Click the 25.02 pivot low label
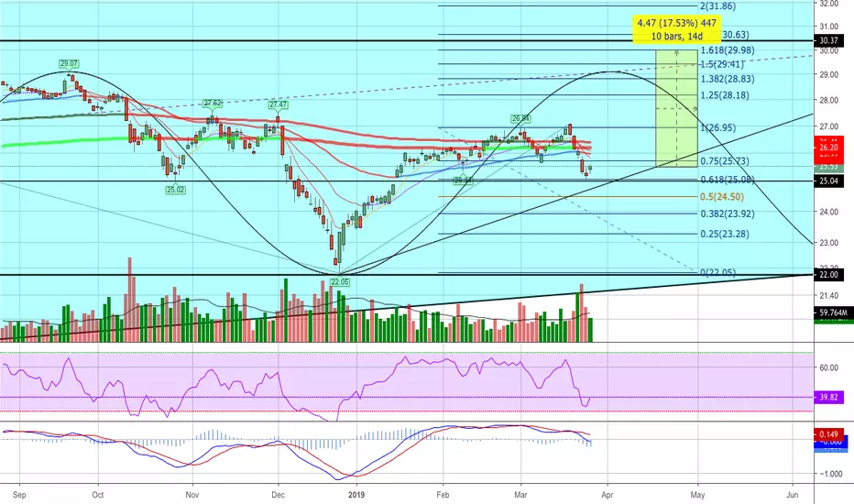The height and width of the screenshot is (504, 854). (175, 191)
